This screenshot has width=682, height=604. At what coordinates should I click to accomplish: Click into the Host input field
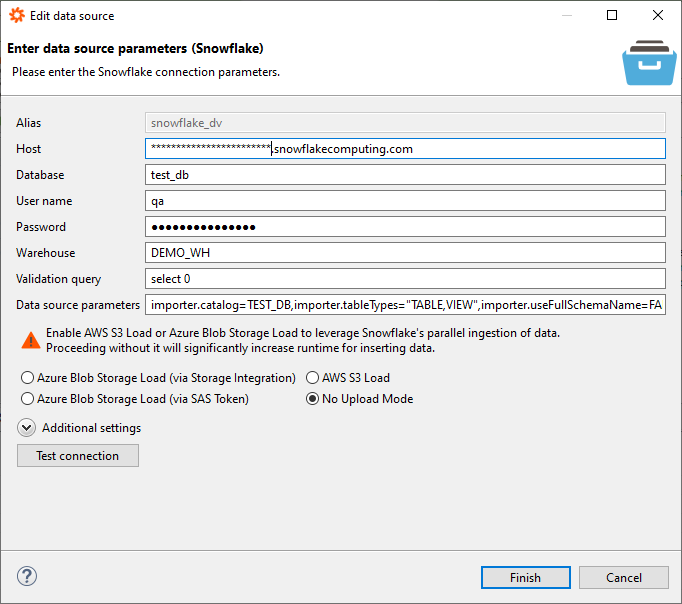[404, 149]
